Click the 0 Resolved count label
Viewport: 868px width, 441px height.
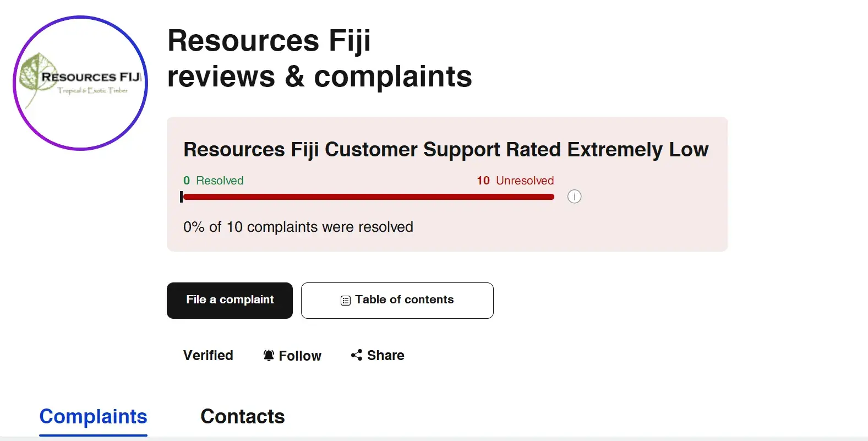(x=213, y=181)
